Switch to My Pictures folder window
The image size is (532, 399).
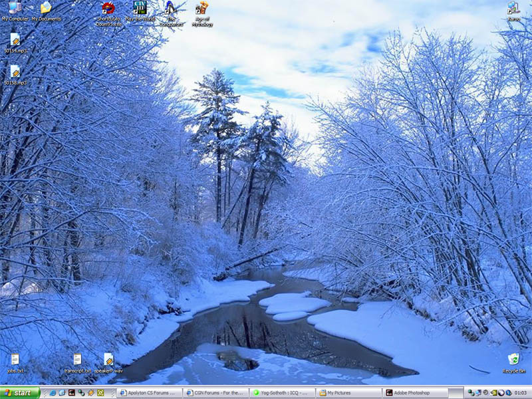tap(348, 392)
